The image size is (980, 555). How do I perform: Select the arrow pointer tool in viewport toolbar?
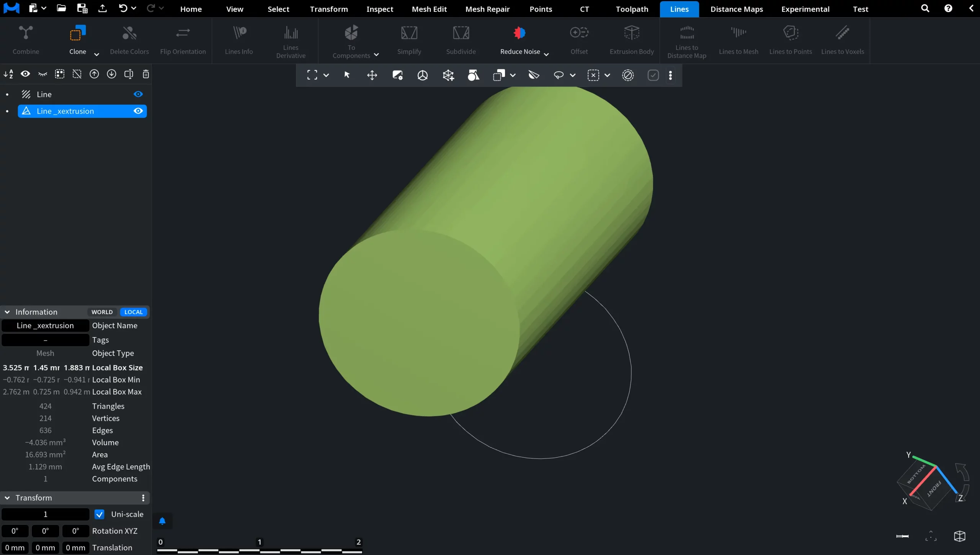point(347,75)
